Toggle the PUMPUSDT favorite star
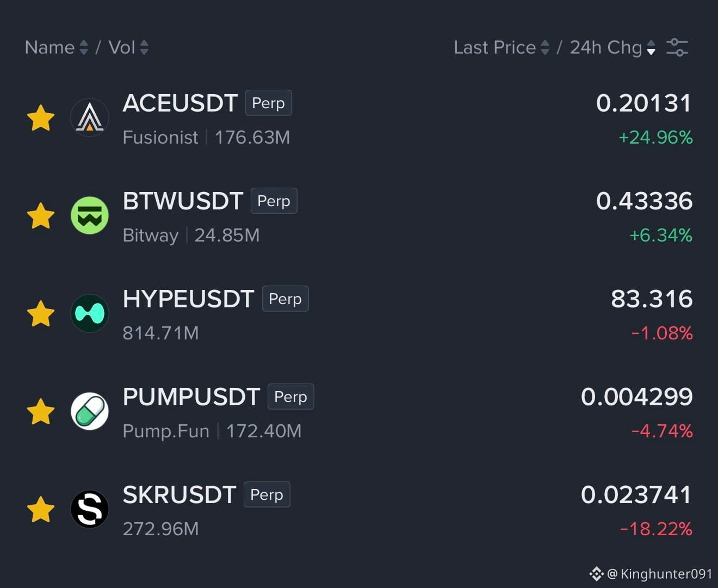 [41, 412]
